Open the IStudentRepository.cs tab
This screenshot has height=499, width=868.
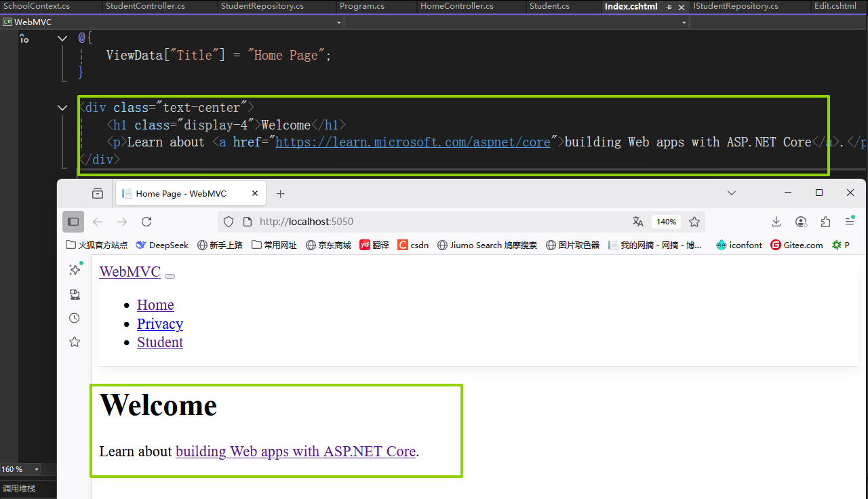736,6
